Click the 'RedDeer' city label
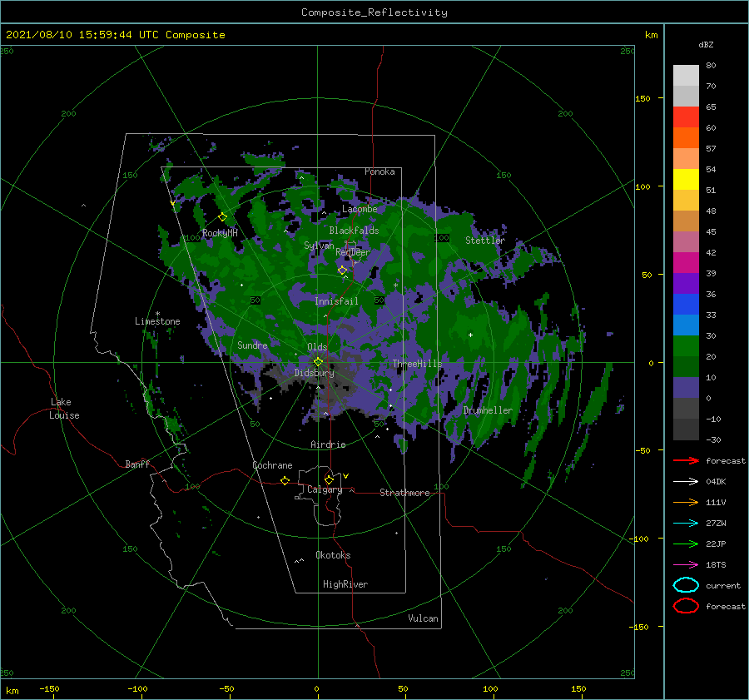The width and height of the screenshot is (749, 700). click(353, 252)
